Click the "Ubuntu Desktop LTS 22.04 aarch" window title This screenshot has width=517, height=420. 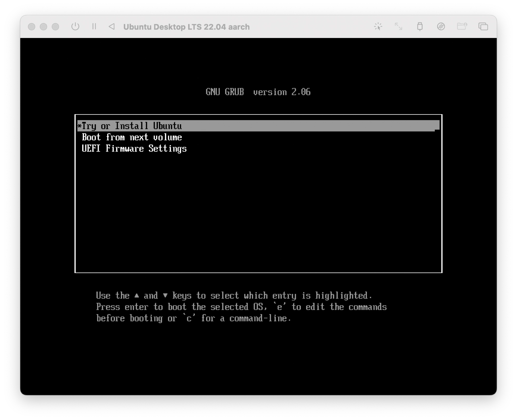[x=186, y=27]
